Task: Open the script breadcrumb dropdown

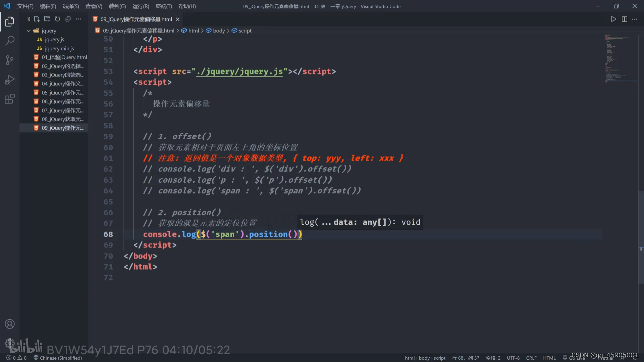Action: (245, 31)
